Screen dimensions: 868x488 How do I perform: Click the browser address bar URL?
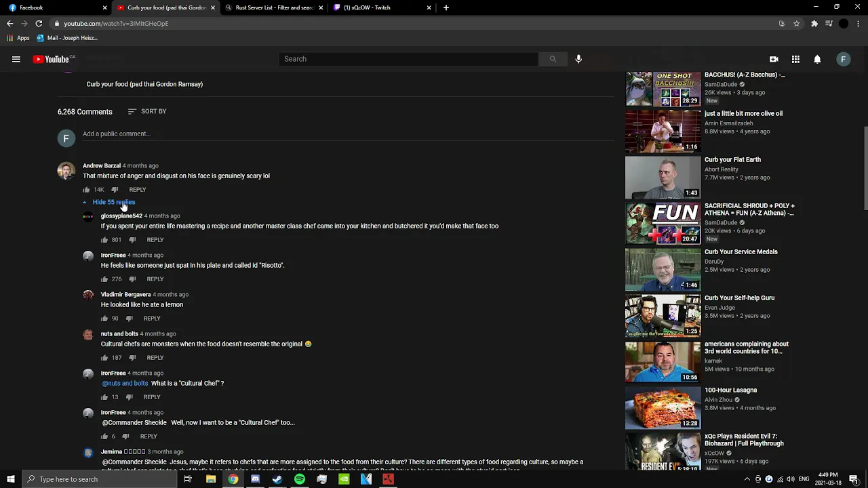tap(116, 23)
